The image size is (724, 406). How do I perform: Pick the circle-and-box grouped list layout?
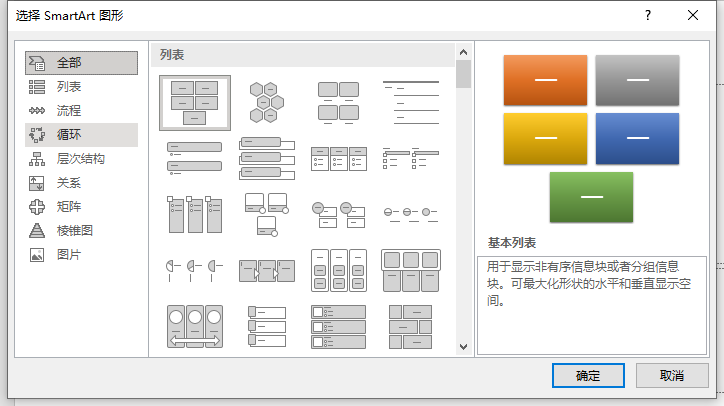click(338, 214)
